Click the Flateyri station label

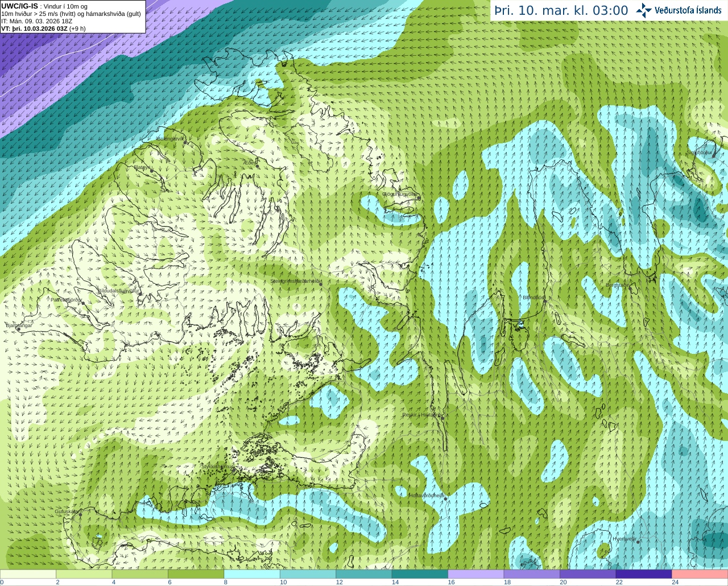tap(142, 167)
